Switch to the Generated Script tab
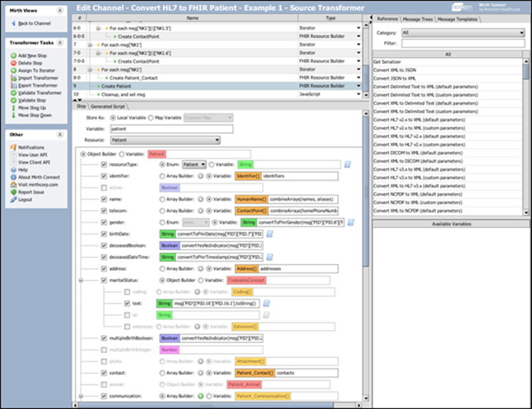 [x=108, y=107]
